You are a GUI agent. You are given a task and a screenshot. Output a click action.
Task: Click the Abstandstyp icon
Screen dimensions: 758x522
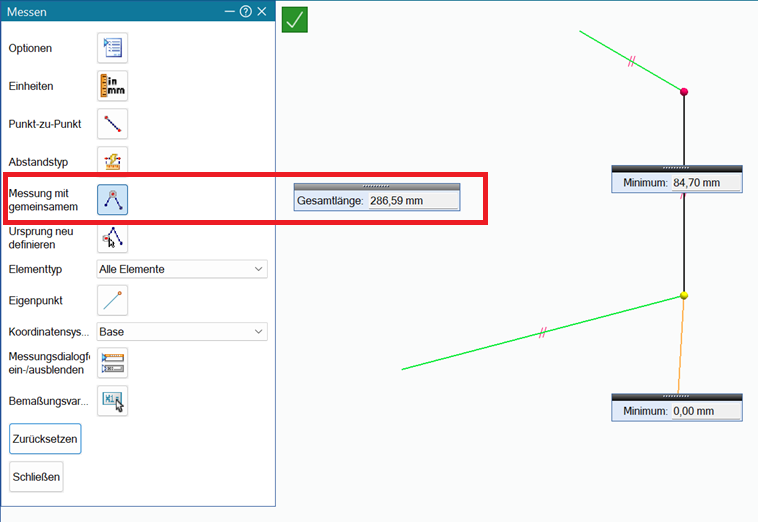click(x=112, y=160)
